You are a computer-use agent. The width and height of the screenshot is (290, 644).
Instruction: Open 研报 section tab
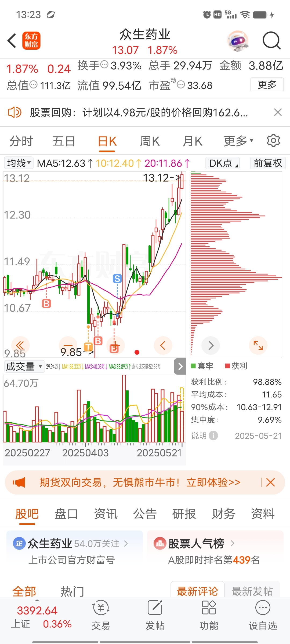coord(184,514)
